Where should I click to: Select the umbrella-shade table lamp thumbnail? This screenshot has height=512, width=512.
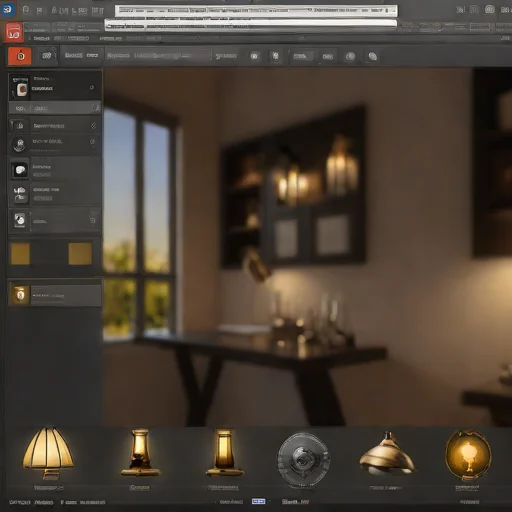pyautogui.click(x=48, y=453)
